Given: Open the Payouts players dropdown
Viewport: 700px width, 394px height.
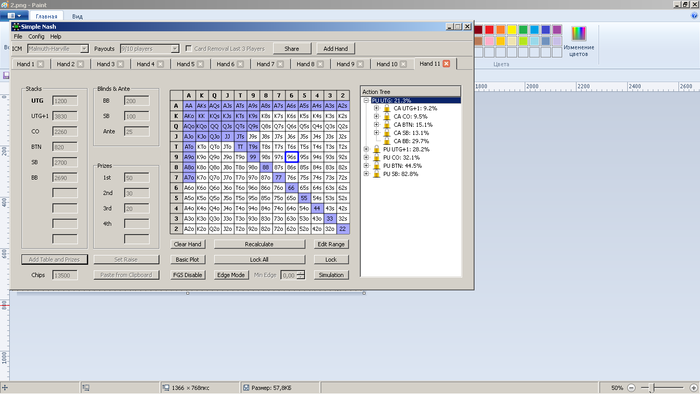Looking at the screenshot, I should point(175,49).
